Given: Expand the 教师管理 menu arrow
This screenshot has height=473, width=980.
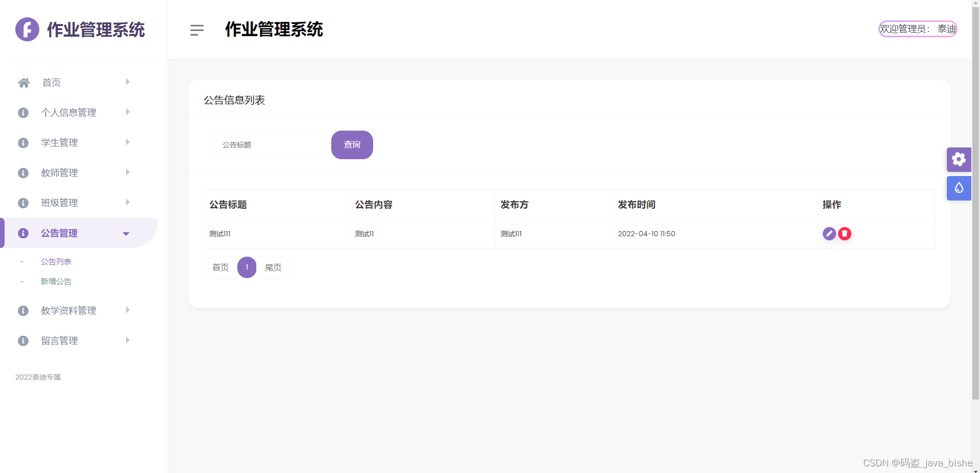Looking at the screenshot, I should 128,172.
